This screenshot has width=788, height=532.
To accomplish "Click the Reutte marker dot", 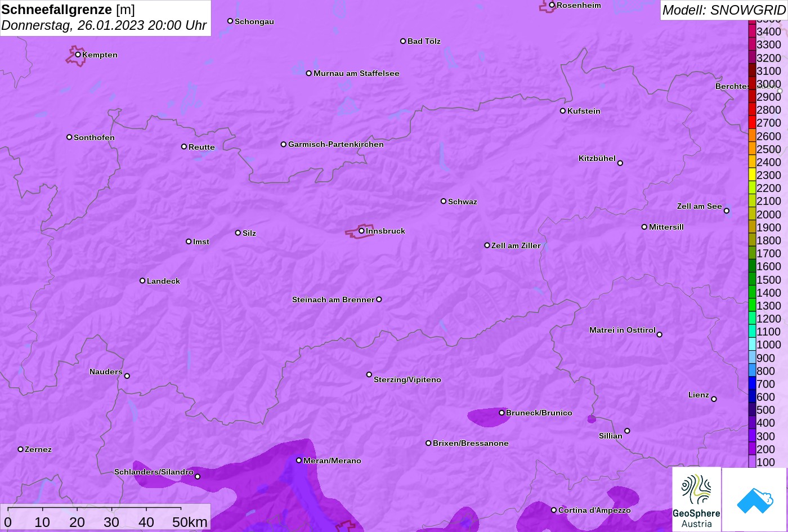I will (x=184, y=146).
